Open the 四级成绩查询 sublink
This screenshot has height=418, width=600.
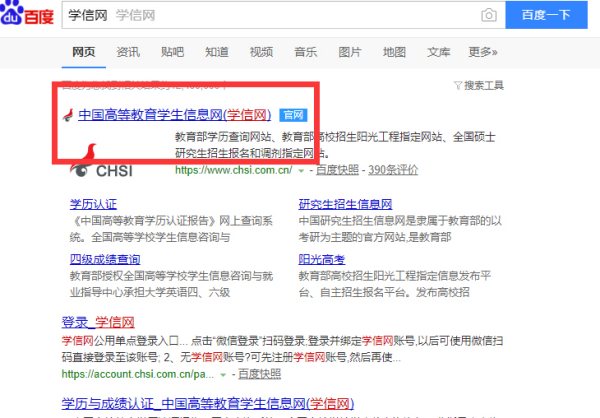105,259
